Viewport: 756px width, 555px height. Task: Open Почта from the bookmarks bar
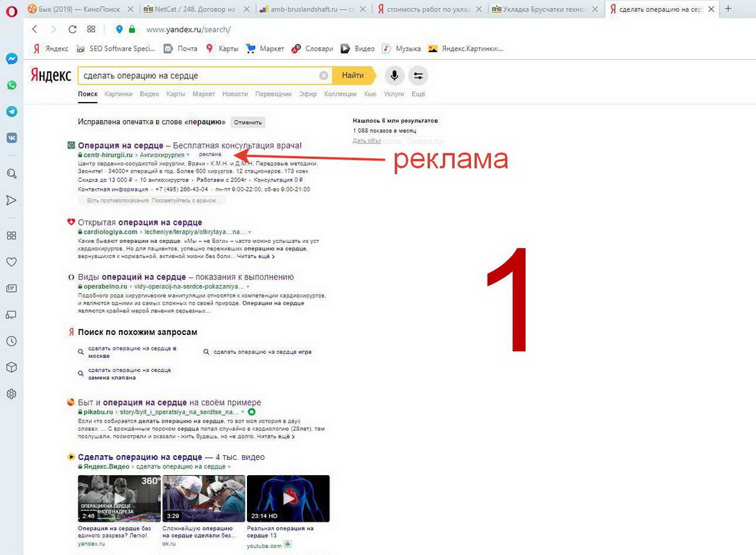coord(183,49)
